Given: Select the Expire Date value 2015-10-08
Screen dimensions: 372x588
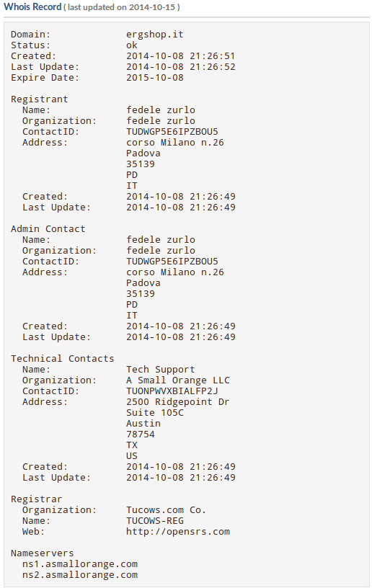Looking at the screenshot, I should [155, 78].
